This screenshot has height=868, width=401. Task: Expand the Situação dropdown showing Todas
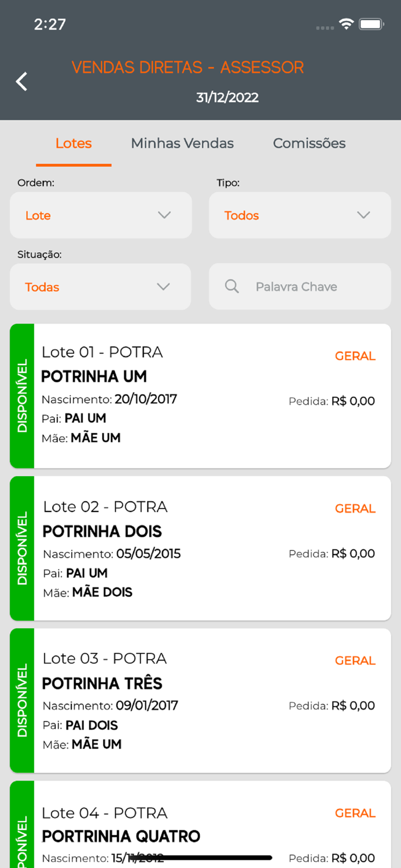pos(101,286)
